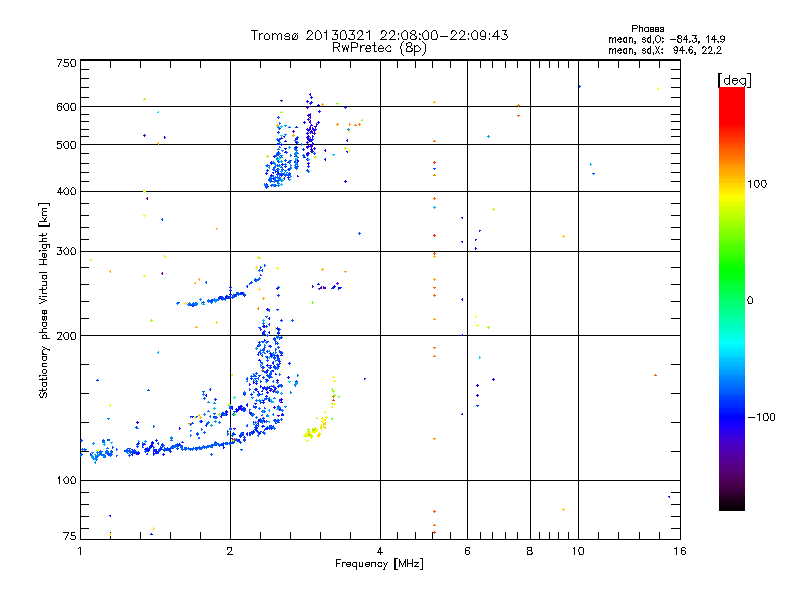The width and height of the screenshot is (800, 600).
Task: Click the plot title 'Tromsø 20130321 22:08:00-22:09:43'
Action: coord(379,35)
